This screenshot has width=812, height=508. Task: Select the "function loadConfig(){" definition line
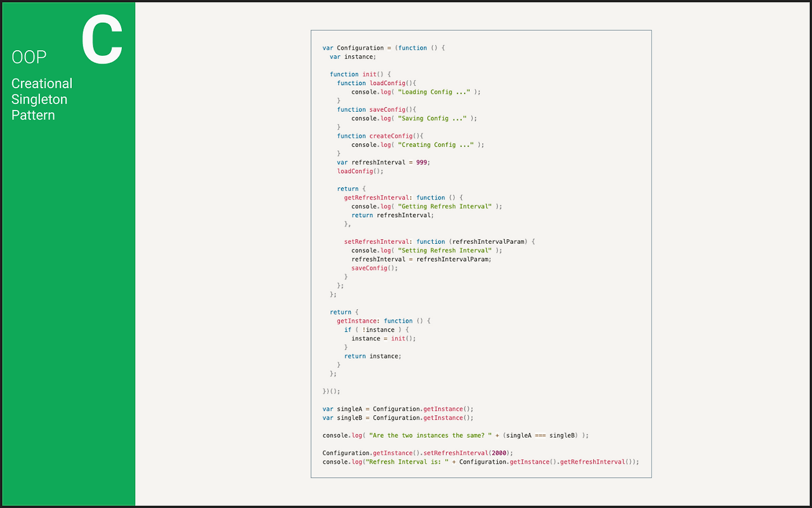[x=376, y=83]
